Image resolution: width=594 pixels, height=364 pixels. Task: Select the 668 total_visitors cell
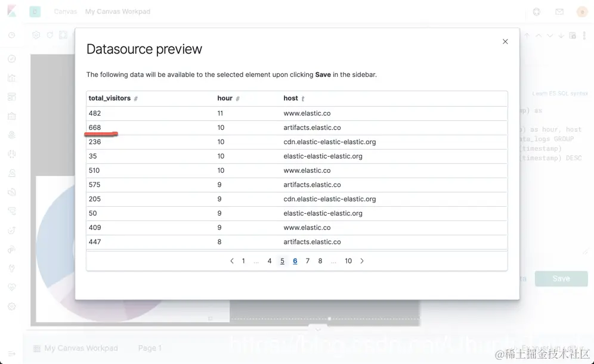pyautogui.click(x=95, y=127)
